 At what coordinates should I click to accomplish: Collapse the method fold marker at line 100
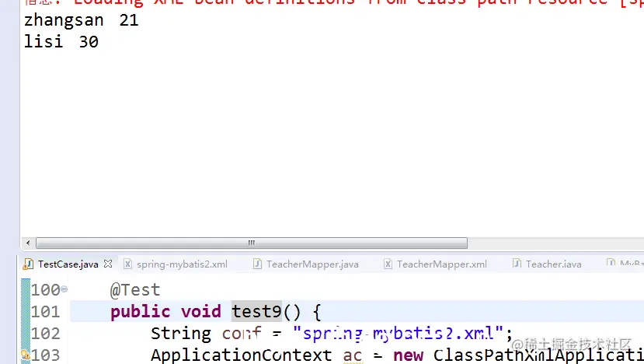64,289
